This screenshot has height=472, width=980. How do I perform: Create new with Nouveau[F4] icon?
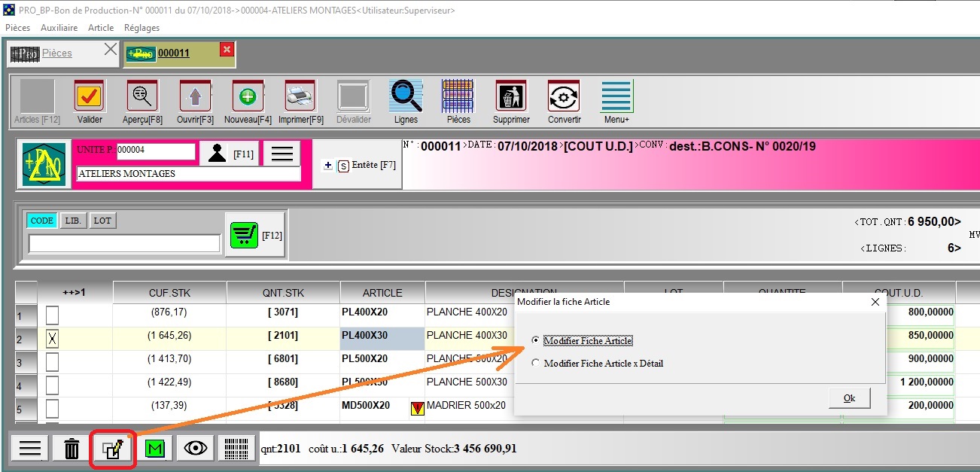[x=248, y=96]
